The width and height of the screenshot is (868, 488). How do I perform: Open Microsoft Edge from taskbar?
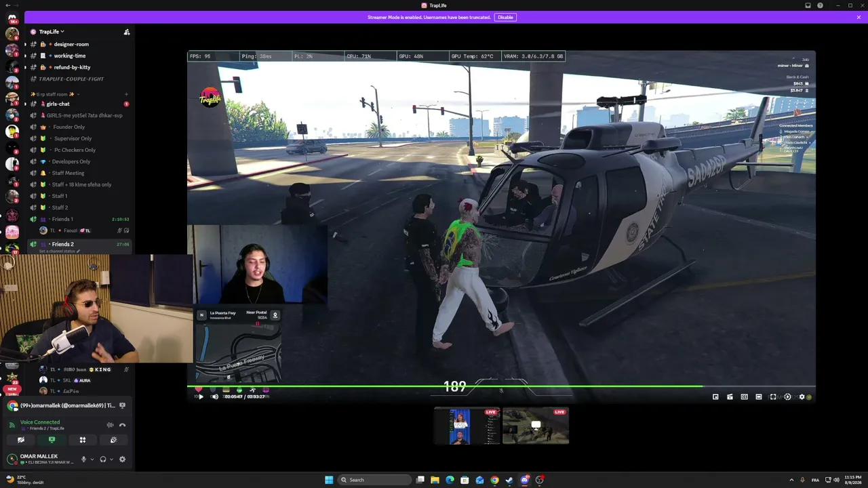[450, 480]
